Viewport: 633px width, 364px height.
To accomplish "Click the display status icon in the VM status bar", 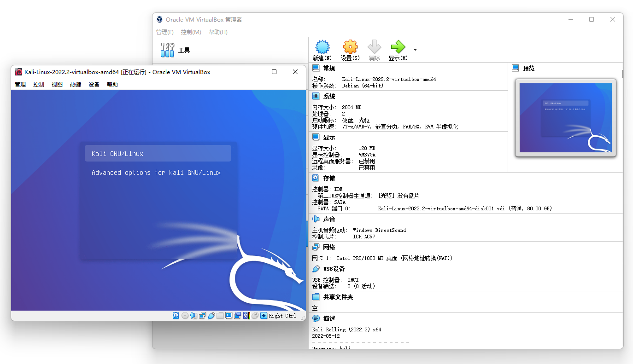I will pos(229,315).
